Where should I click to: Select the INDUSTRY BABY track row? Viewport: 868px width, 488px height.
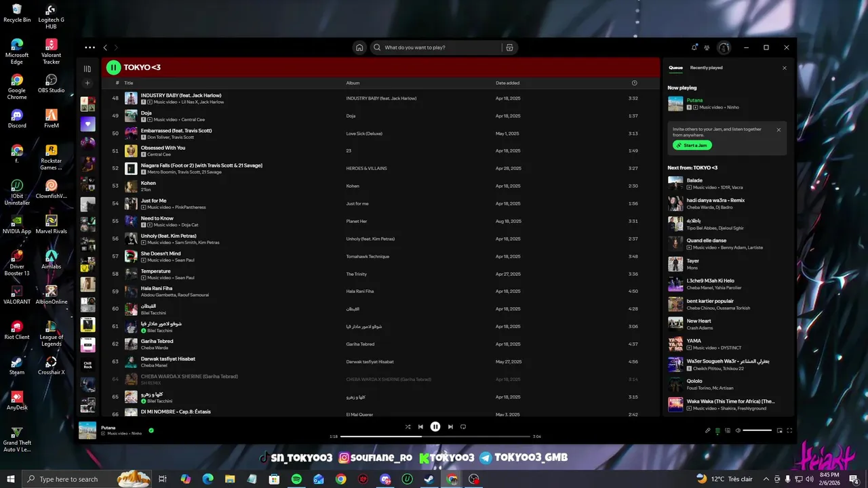380,98
